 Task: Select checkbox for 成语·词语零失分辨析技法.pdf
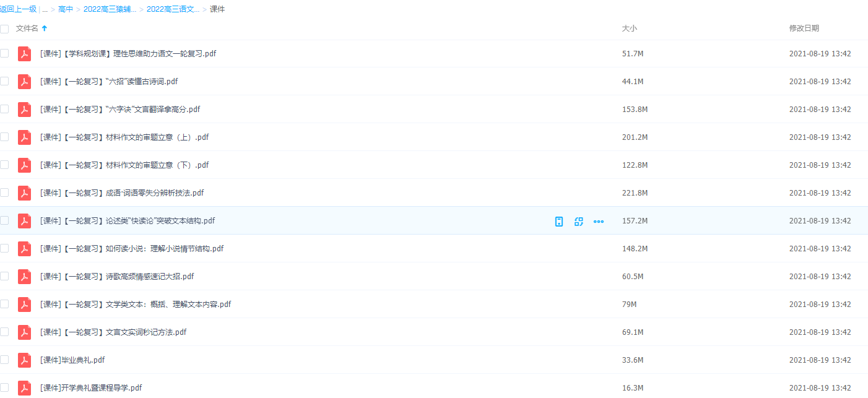click(4, 193)
